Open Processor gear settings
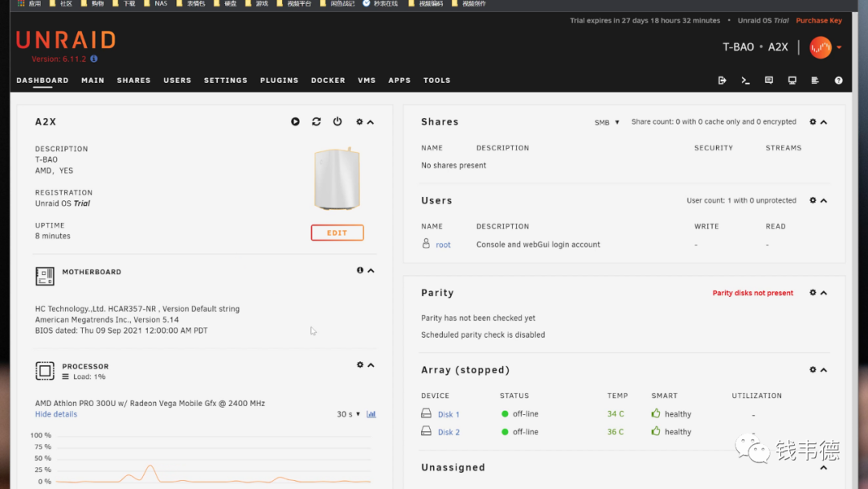 point(360,365)
